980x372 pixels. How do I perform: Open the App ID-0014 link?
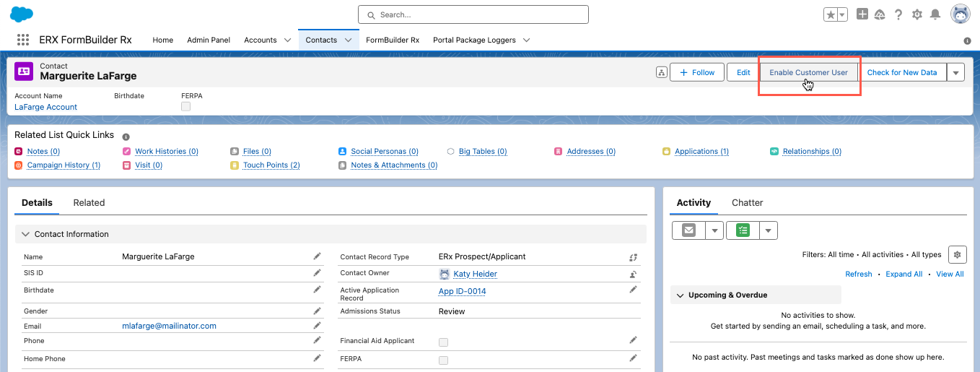[462, 291]
